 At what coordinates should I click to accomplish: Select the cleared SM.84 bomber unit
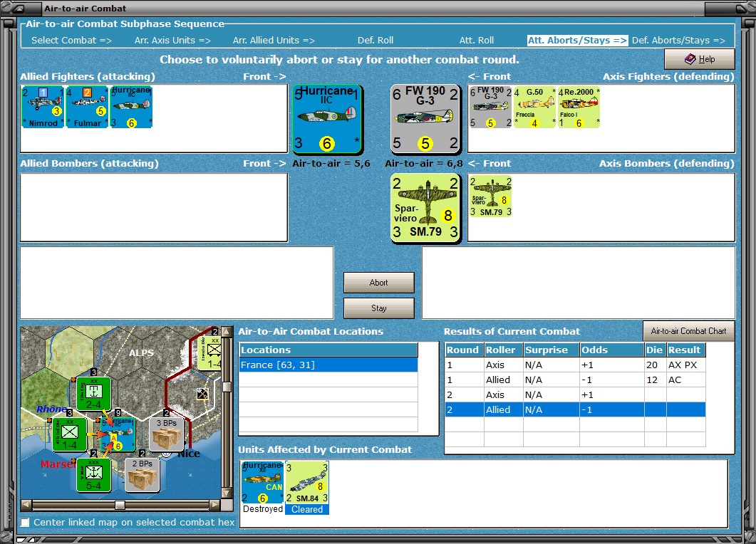(x=307, y=482)
